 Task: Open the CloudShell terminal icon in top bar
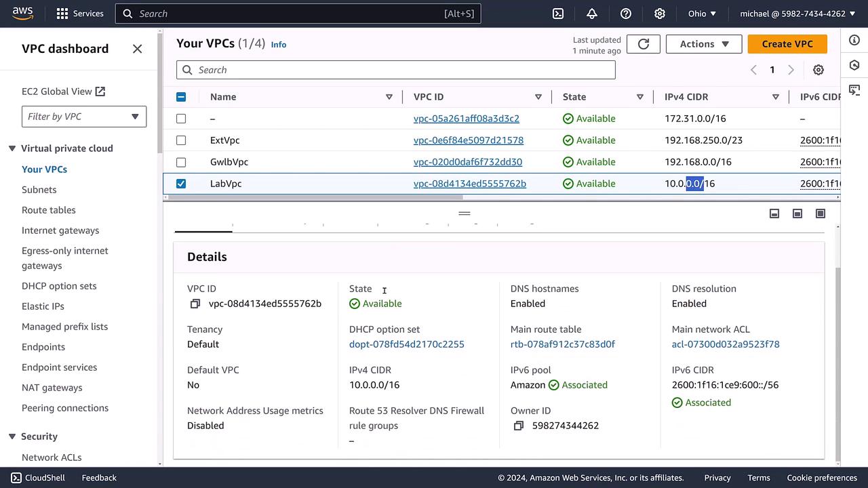coord(558,14)
